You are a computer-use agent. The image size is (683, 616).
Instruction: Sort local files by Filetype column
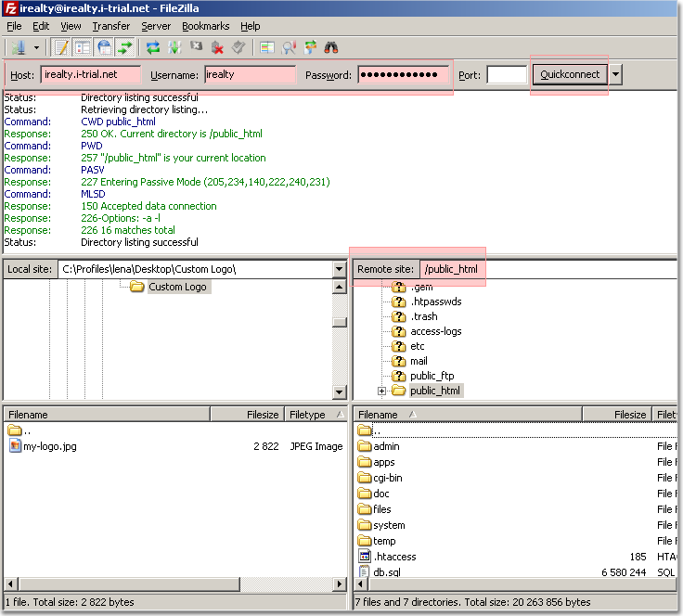coord(316,415)
